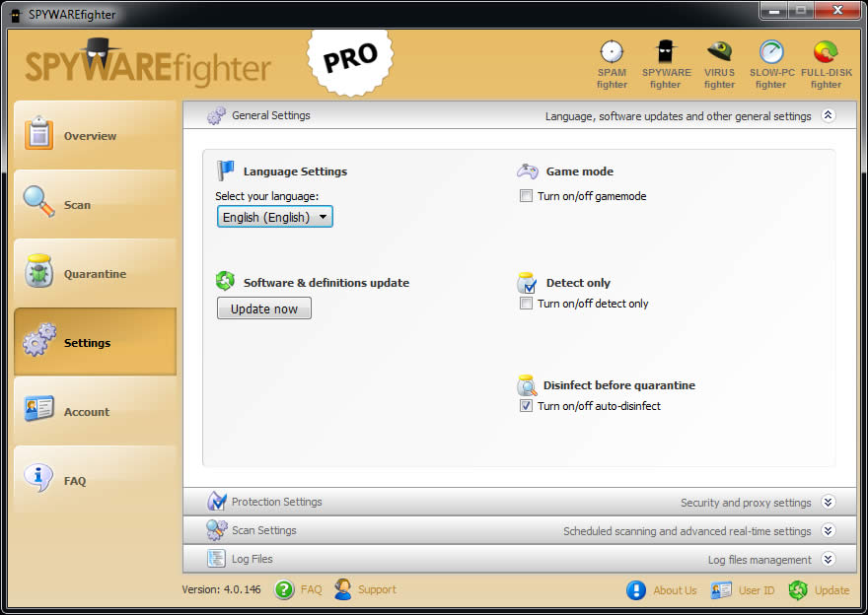
Task: Enable the gamemode checkbox
Action: [x=526, y=196]
